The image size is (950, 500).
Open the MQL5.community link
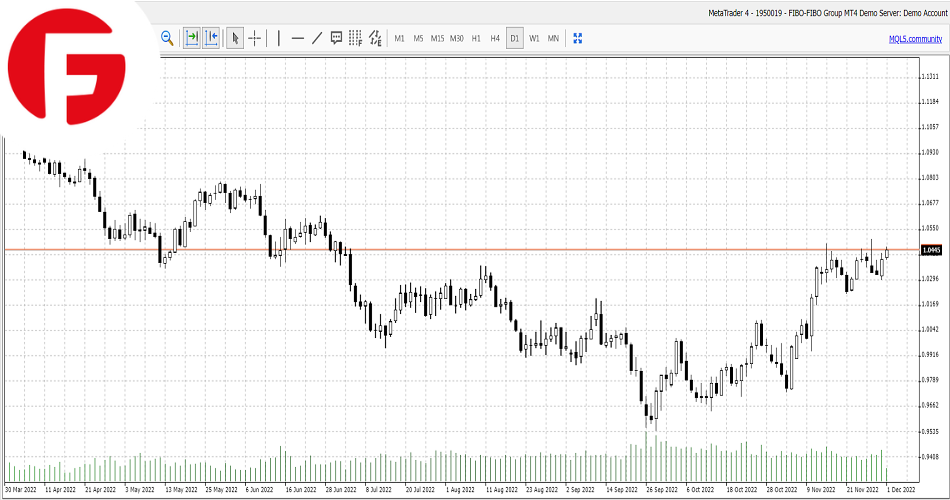click(x=915, y=38)
